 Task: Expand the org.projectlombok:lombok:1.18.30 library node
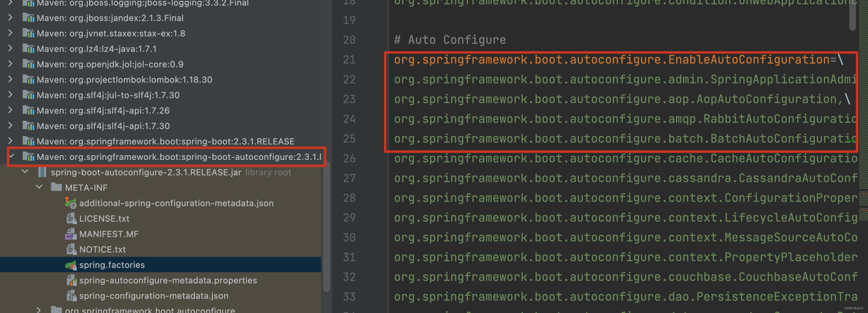pos(10,79)
